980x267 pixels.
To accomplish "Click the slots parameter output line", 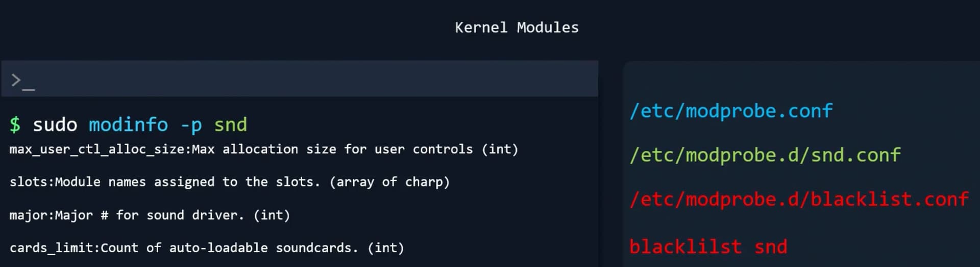I will [229, 182].
